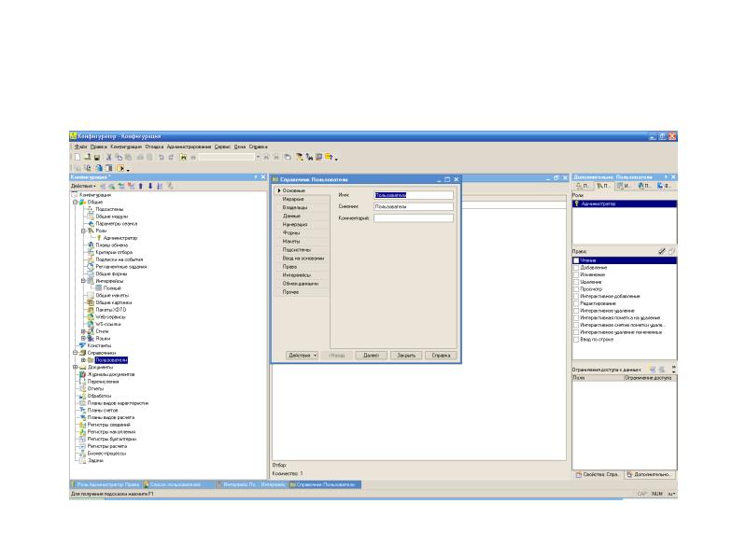Switch to Формы section in catalog dialog

click(302, 232)
